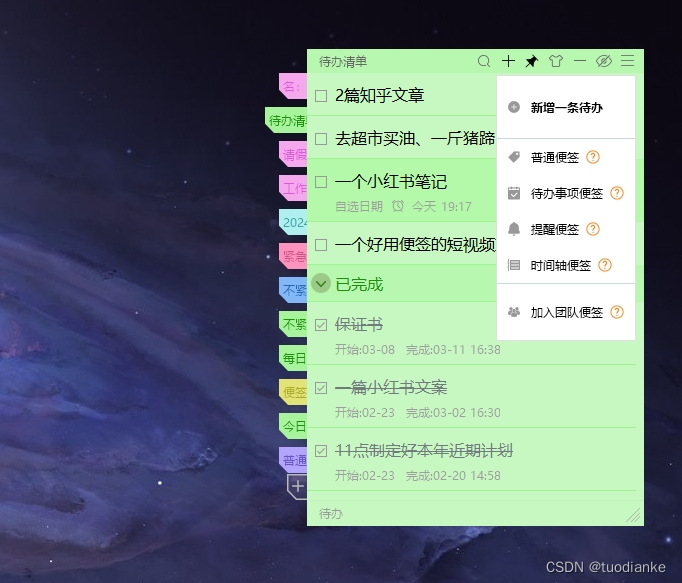The width and height of the screenshot is (682, 583).
Task: Switch to the green 每日 side tab
Action: pyautogui.click(x=293, y=358)
